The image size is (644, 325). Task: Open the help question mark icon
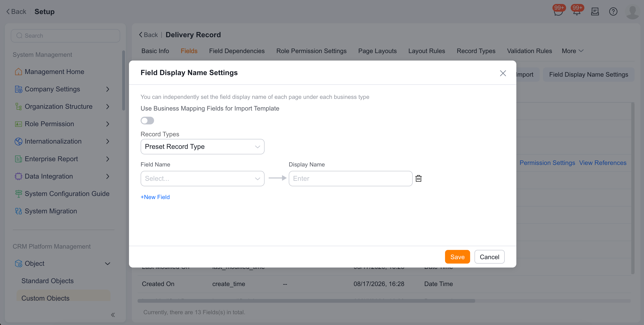pyautogui.click(x=613, y=11)
